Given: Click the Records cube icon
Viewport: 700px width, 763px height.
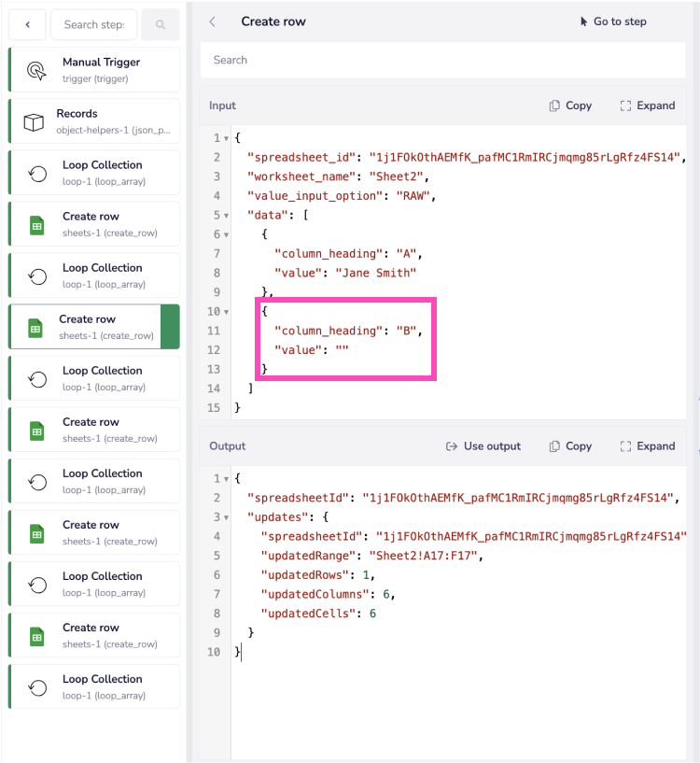Looking at the screenshot, I should (x=35, y=122).
